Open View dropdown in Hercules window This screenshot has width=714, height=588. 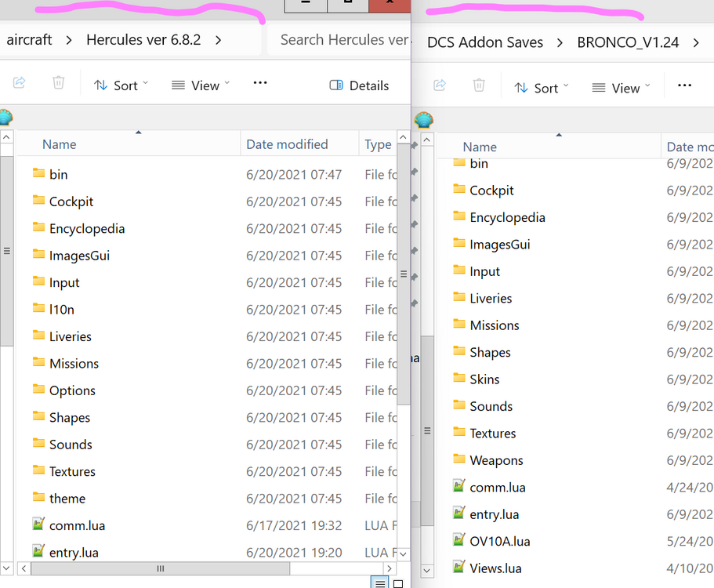201,85
